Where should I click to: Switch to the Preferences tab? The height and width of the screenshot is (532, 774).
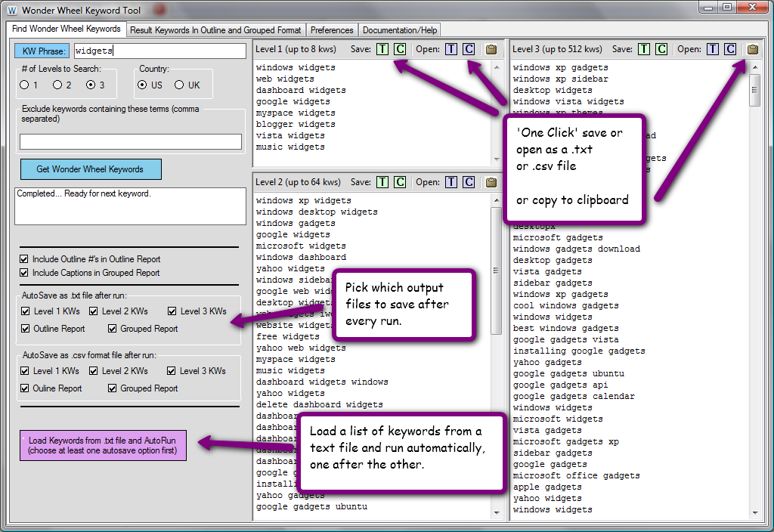[332, 30]
